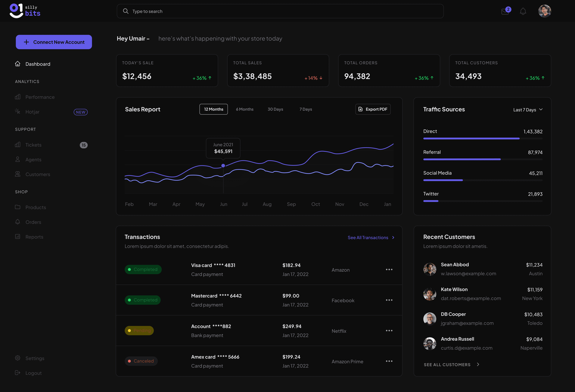The image size is (575, 392).
Task: Open the mail inbox icon
Action: coord(505,12)
